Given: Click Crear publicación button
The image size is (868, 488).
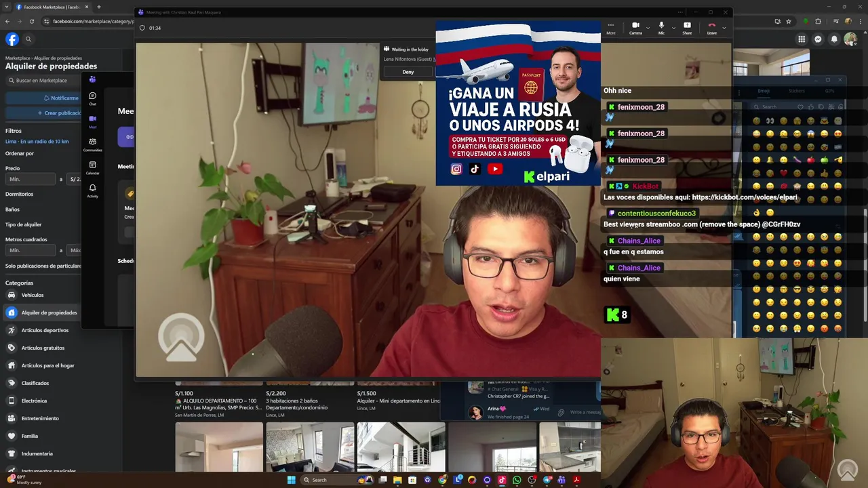Looking at the screenshot, I should pos(43,113).
